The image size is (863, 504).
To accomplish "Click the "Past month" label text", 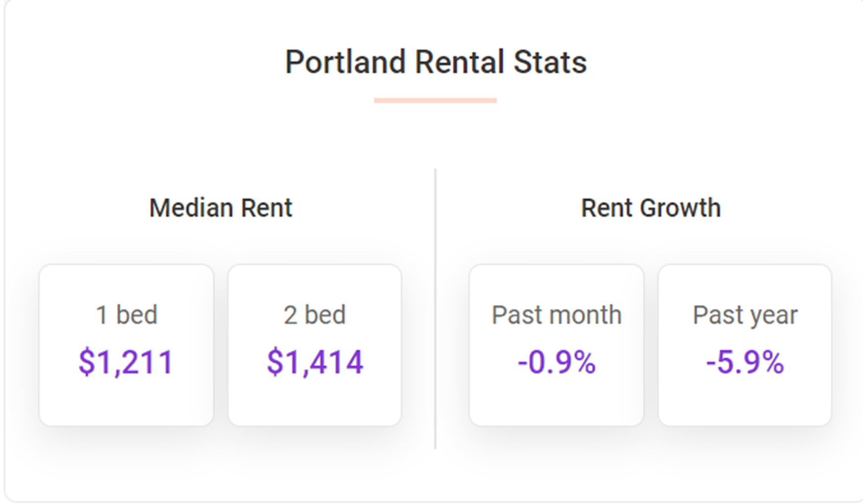I will [x=557, y=315].
